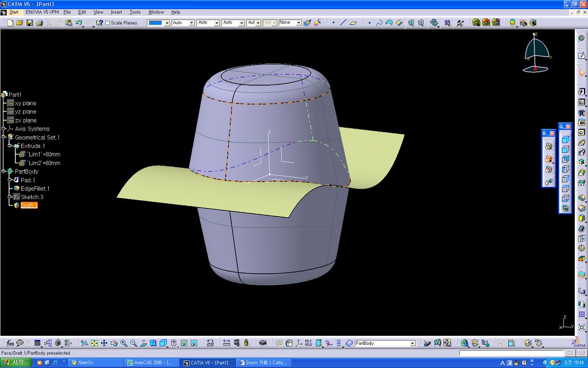This screenshot has height=368, width=588.
Task: Click the Print icon in the toolbar
Action: [x=39, y=23]
